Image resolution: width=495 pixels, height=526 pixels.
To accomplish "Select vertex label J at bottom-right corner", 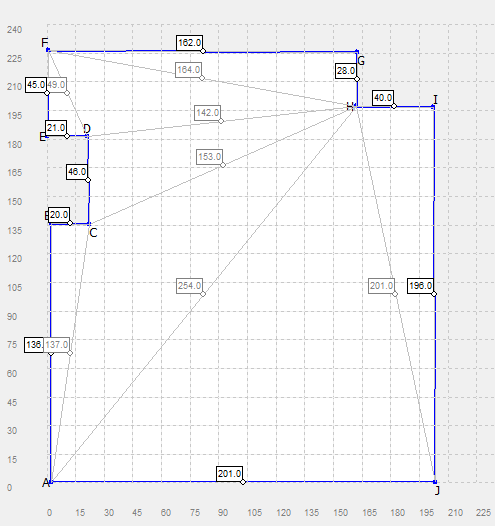I will (x=437, y=490).
